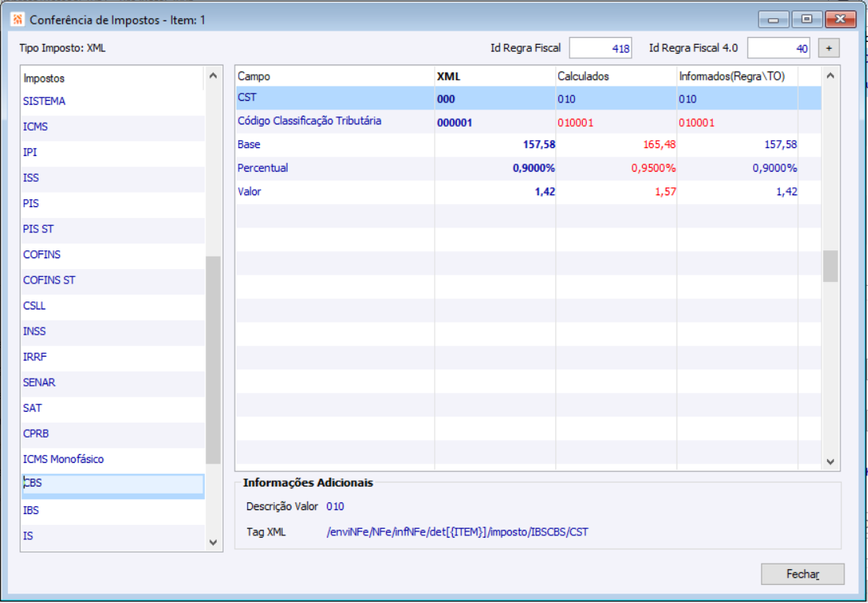Click XML percentage 0,9000% in bold
This screenshot has width=868, height=603.
[534, 168]
